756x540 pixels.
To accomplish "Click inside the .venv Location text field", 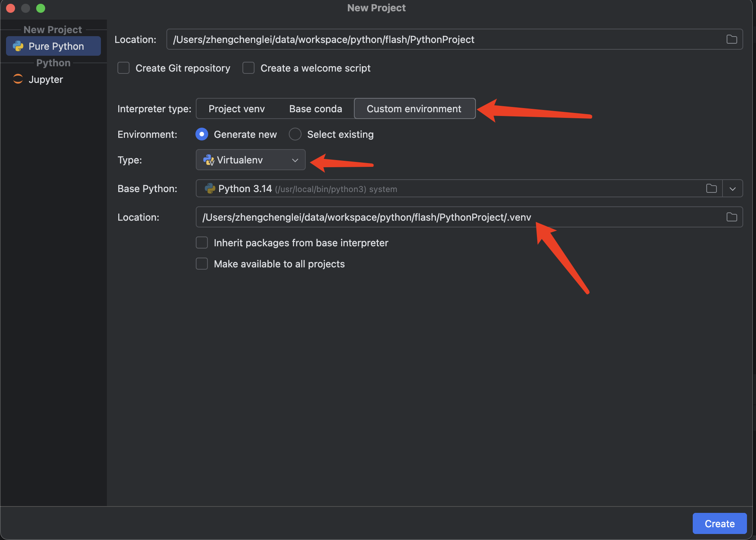I will coord(365,217).
